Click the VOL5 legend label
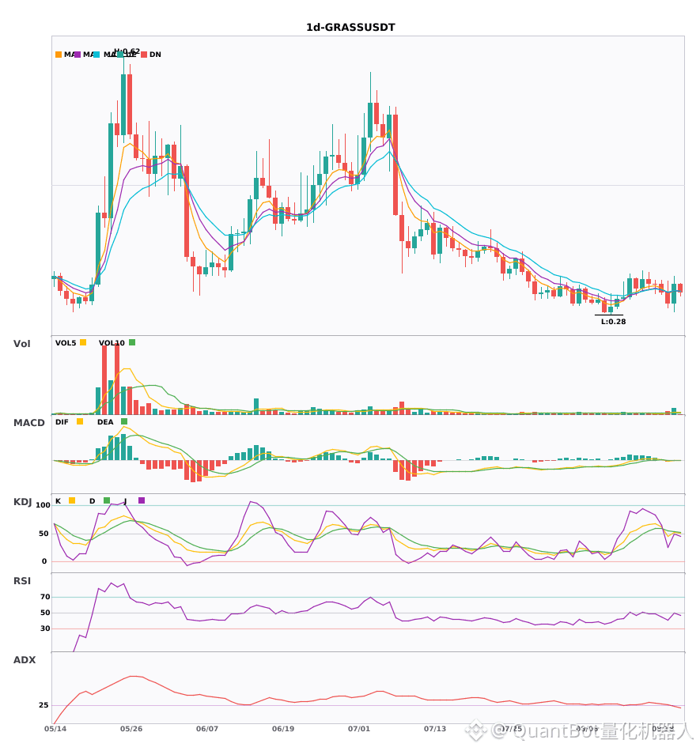This screenshot has height=751, width=700. (x=66, y=343)
